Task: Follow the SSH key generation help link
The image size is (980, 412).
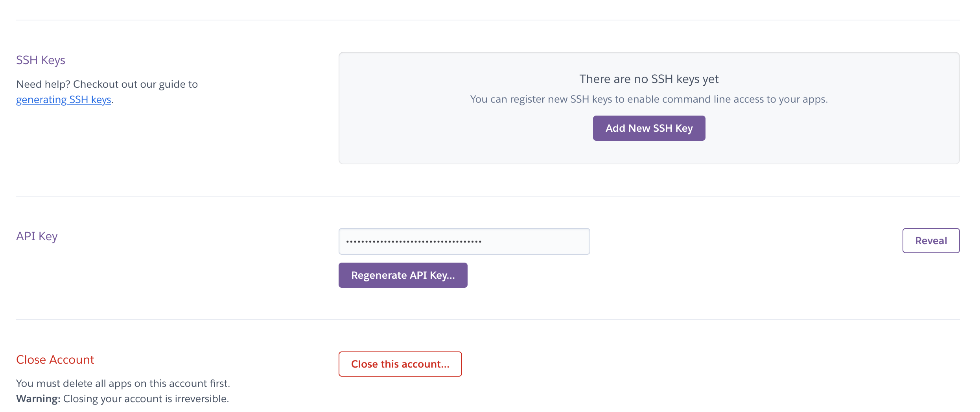Action: pyautogui.click(x=63, y=99)
